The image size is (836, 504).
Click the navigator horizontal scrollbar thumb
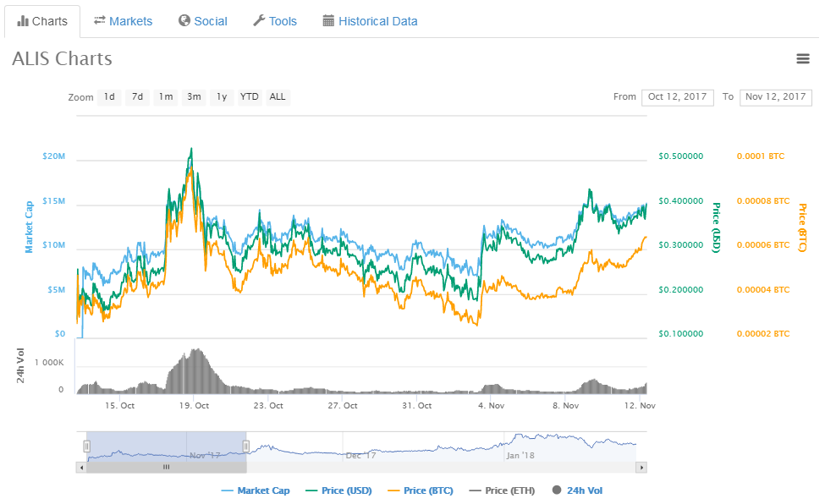click(167, 468)
